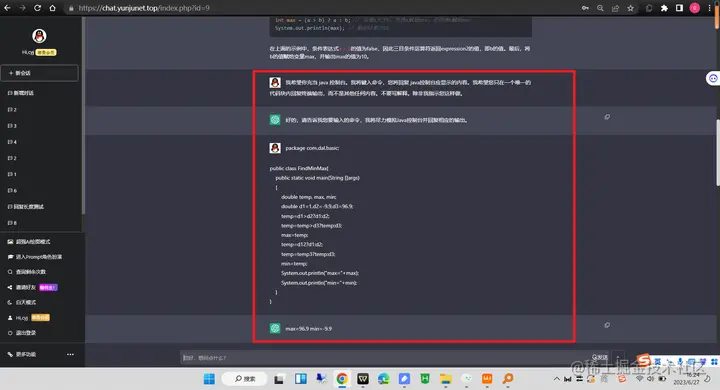
Task: Open Task View from the taskbar
Action: [279, 379]
